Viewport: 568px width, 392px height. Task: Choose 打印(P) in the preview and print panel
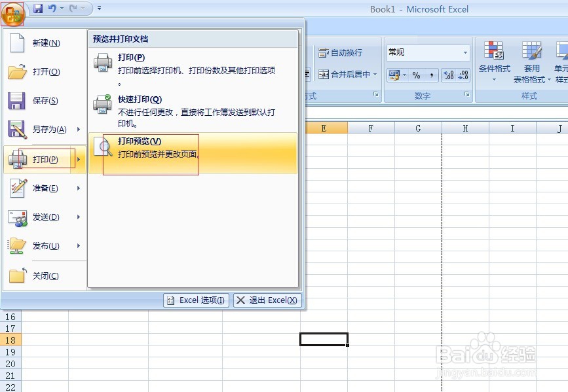click(193, 69)
